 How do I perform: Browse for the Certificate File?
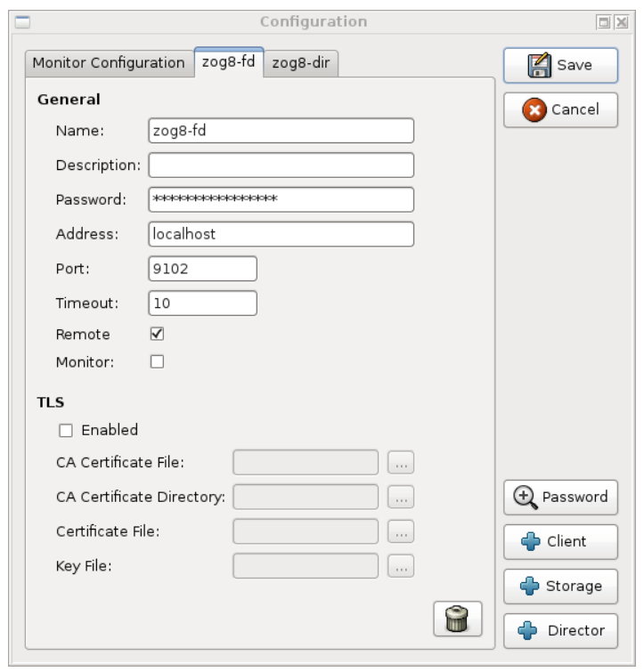pos(401,531)
